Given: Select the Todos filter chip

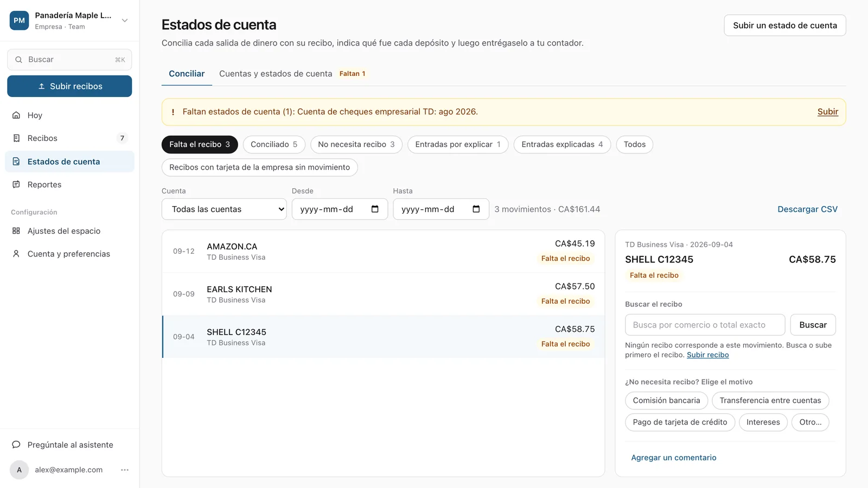Looking at the screenshot, I should tap(635, 144).
